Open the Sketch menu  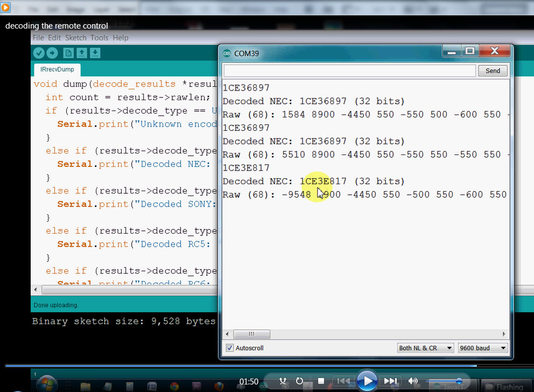coord(75,38)
